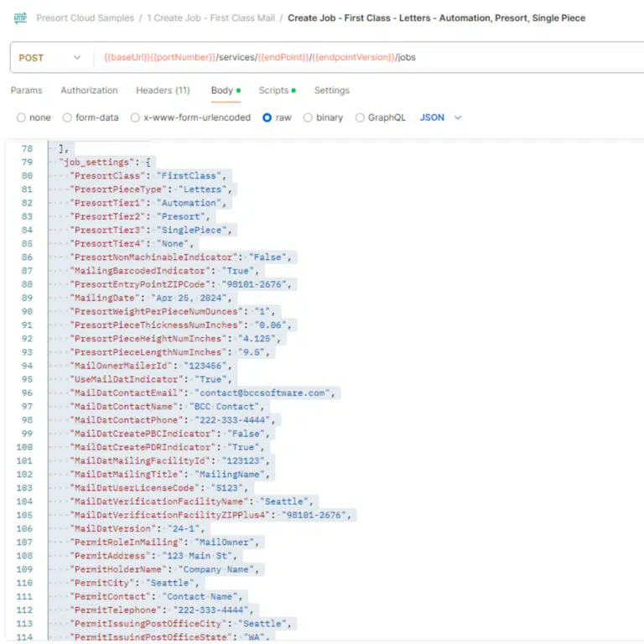644x644 pixels.
Task: Show the Headers (11) tab
Action: (163, 91)
